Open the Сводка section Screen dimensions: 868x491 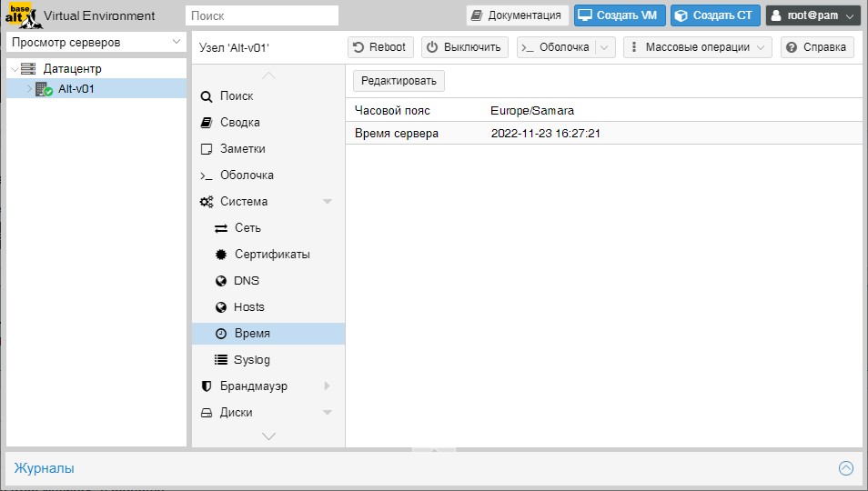(268, 123)
